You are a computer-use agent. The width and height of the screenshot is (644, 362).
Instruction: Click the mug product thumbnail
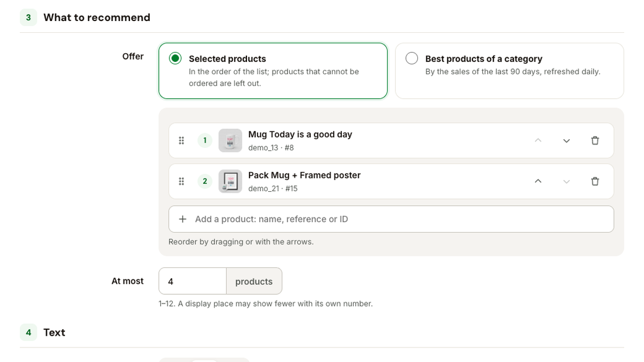tap(231, 141)
